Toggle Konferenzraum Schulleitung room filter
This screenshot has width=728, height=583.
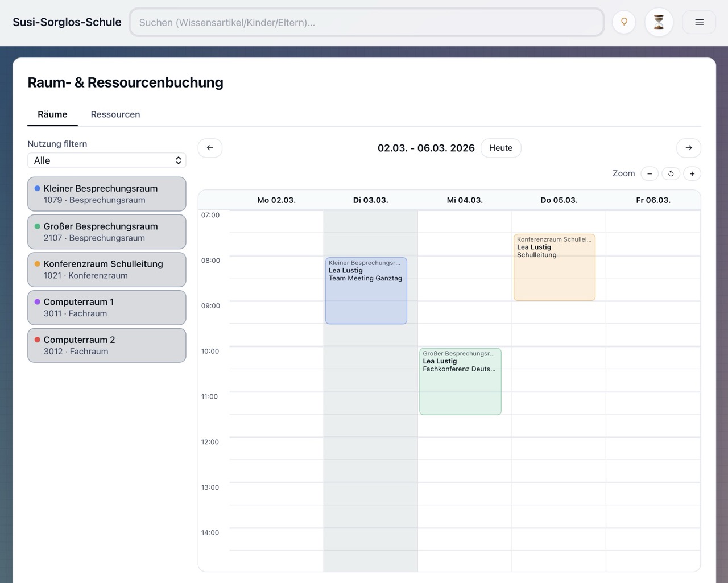pyautogui.click(x=107, y=270)
